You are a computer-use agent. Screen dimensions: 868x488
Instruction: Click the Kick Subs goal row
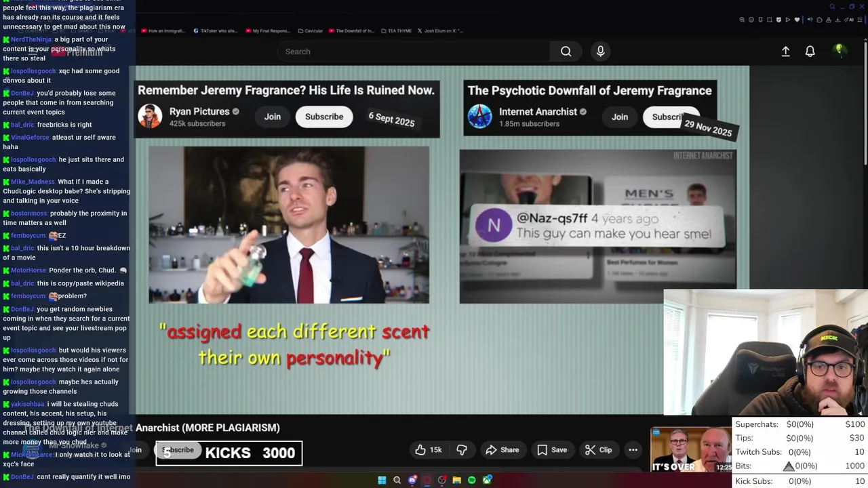pyautogui.click(x=800, y=481)
